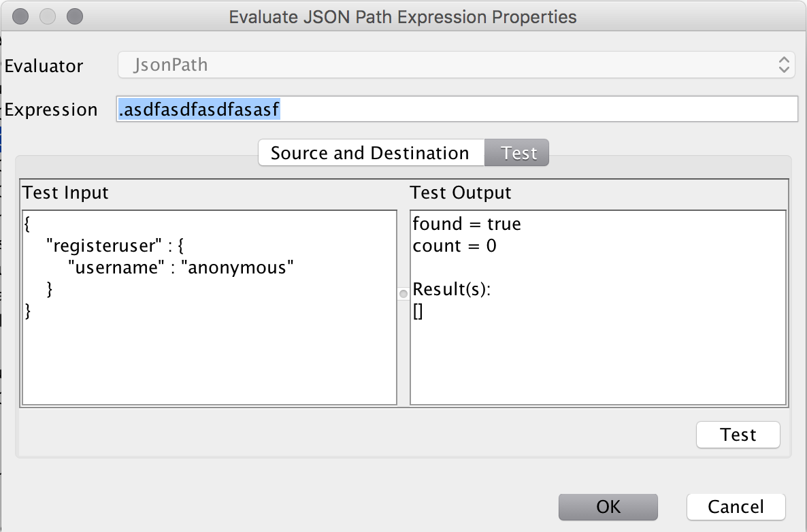Click the window minimize button
Viewport: 807px width, 532px height.
(48, 16)
